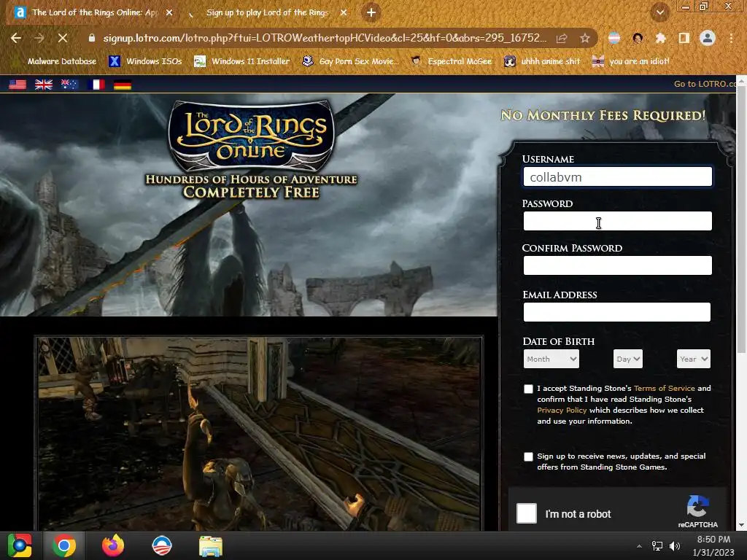
Task: Select the United Kingdom flag language
Action: point(44,85)
